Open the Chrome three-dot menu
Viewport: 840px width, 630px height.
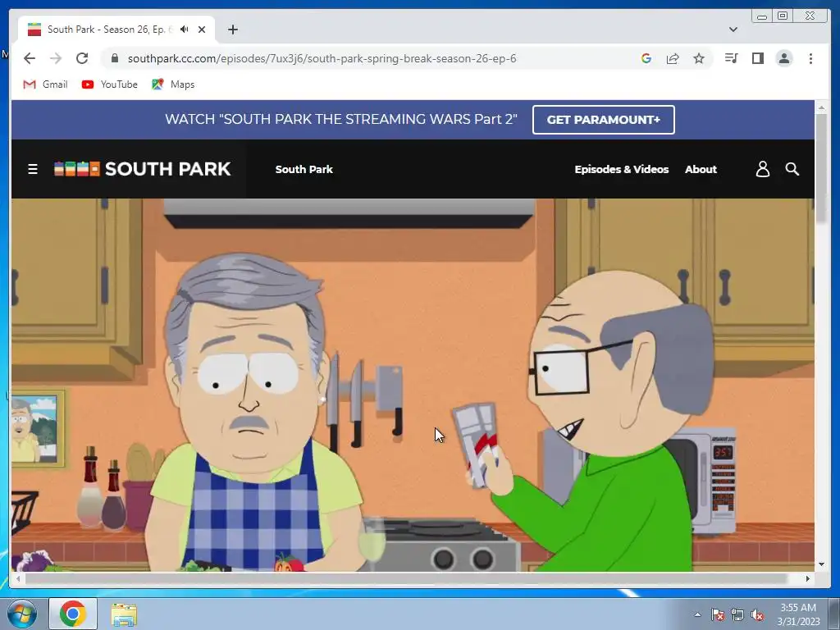click(810, 58)
